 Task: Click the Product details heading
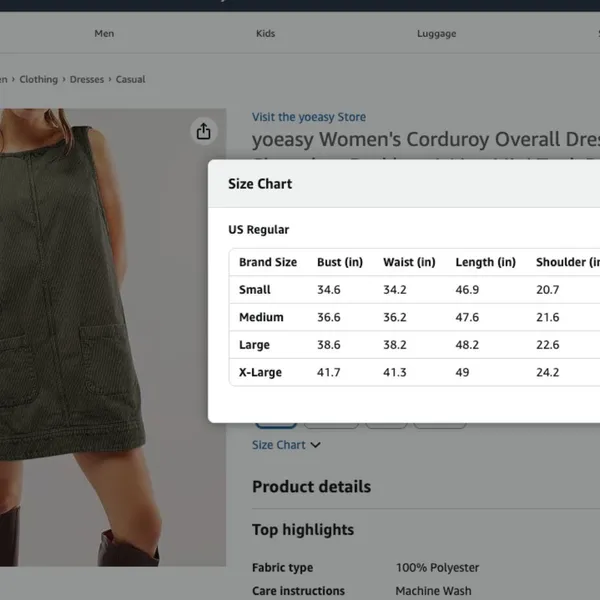point(311,487)
